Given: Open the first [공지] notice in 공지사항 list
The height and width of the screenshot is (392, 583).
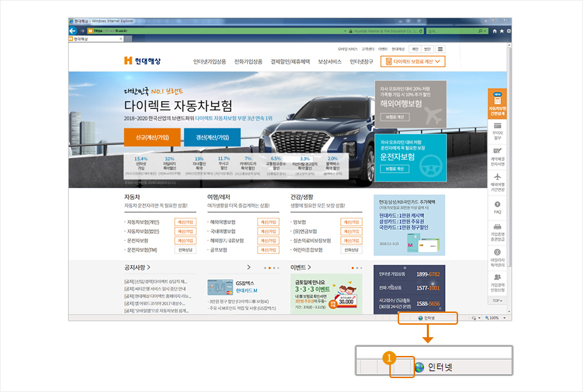Looking at the screenshot, I should point(155,282).
